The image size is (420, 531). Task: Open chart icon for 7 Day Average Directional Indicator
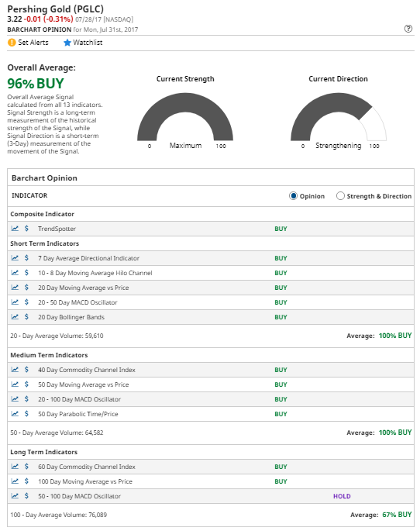coord(15,257)
